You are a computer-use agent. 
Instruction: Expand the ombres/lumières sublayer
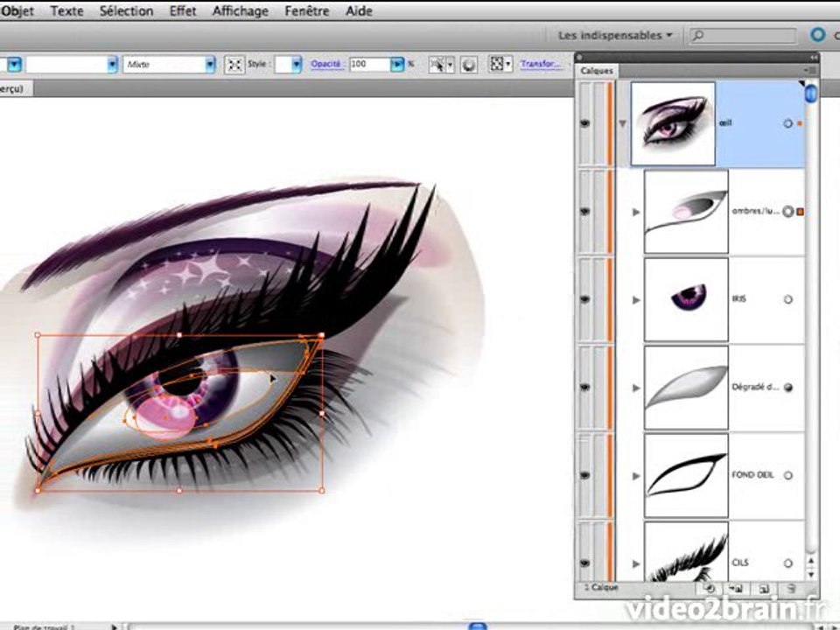point(636,212)
